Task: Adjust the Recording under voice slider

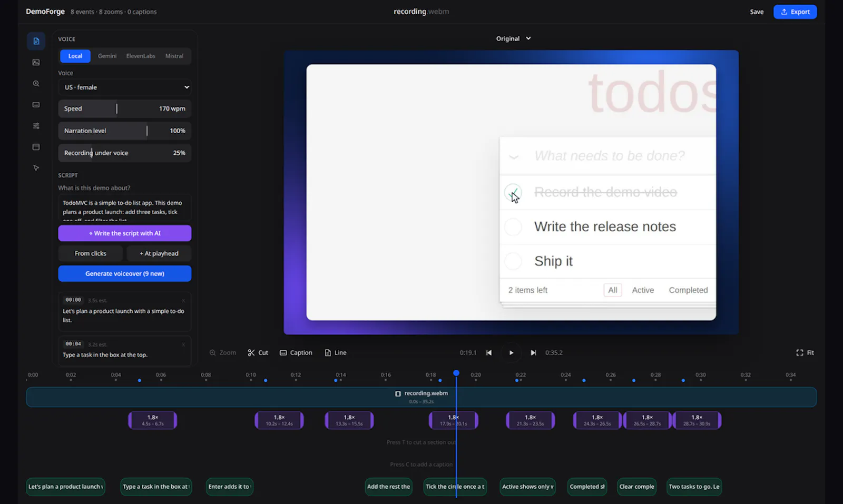Action: tap(125, 153)
